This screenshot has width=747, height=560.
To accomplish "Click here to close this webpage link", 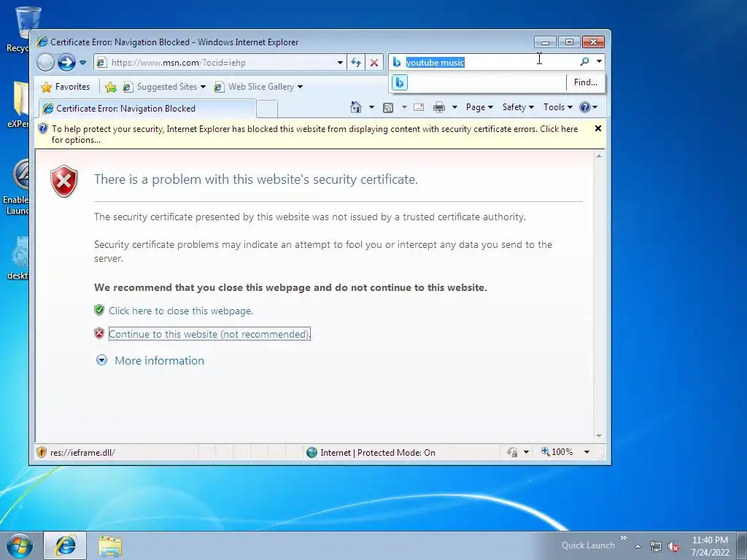I will tap(181, 311).
